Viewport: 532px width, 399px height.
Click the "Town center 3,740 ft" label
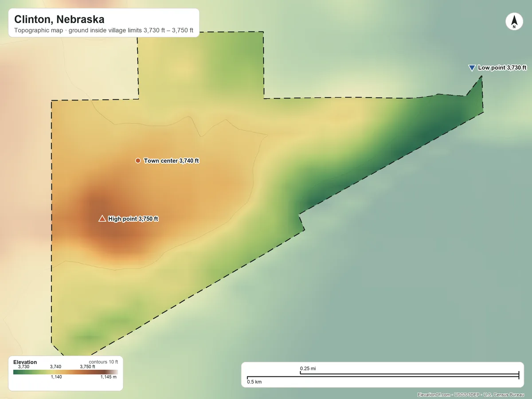pyautogui.click(x=172, y=161)
